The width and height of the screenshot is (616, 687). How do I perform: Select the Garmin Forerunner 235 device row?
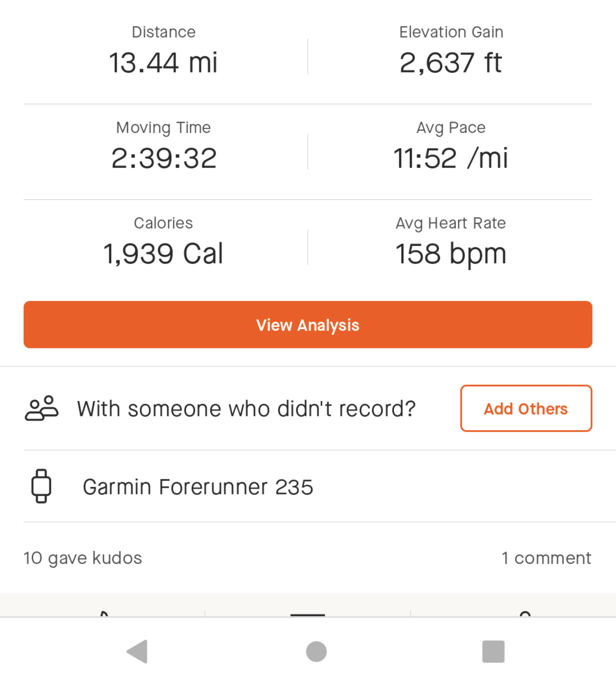[320, 486]
